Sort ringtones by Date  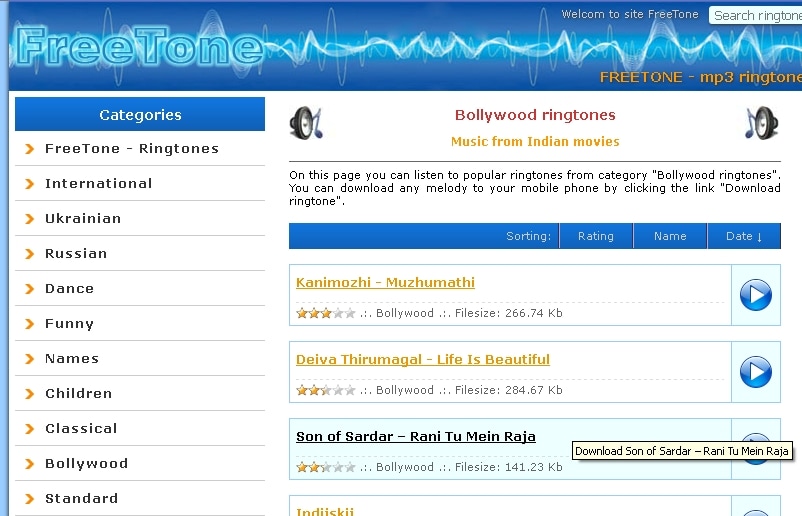tap(744, 236)
